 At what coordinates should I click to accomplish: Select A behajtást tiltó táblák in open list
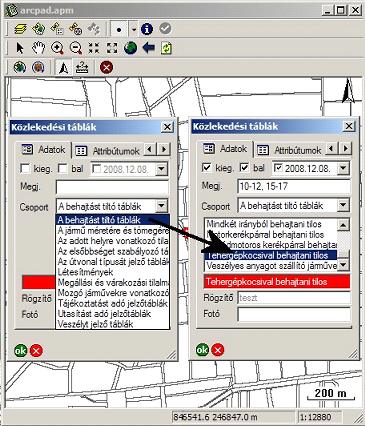pos(113,220)
